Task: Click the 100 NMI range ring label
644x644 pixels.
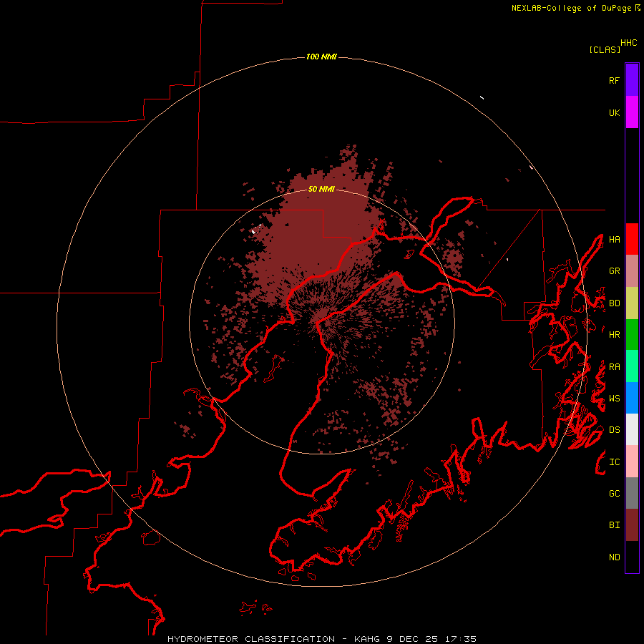Action: point(321,57)
